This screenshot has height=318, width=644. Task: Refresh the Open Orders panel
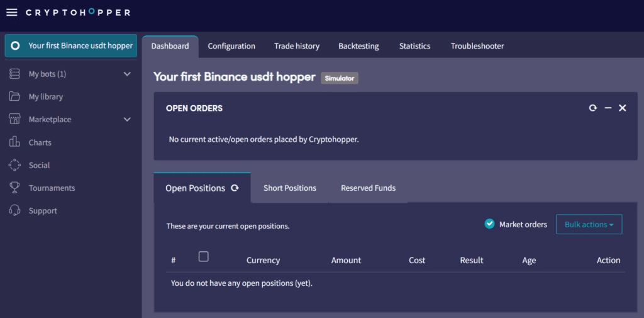pos(592,108)
